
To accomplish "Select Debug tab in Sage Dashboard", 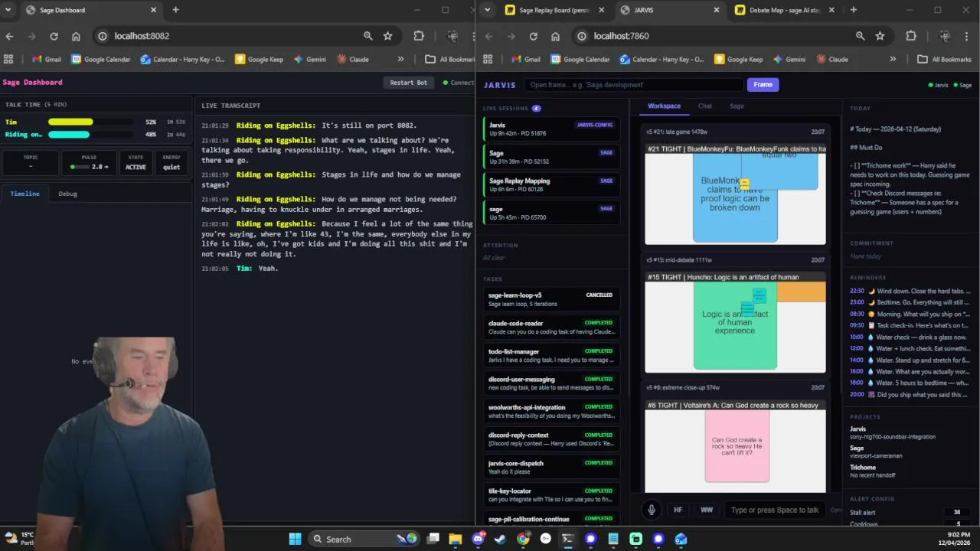I will [67, 194].
